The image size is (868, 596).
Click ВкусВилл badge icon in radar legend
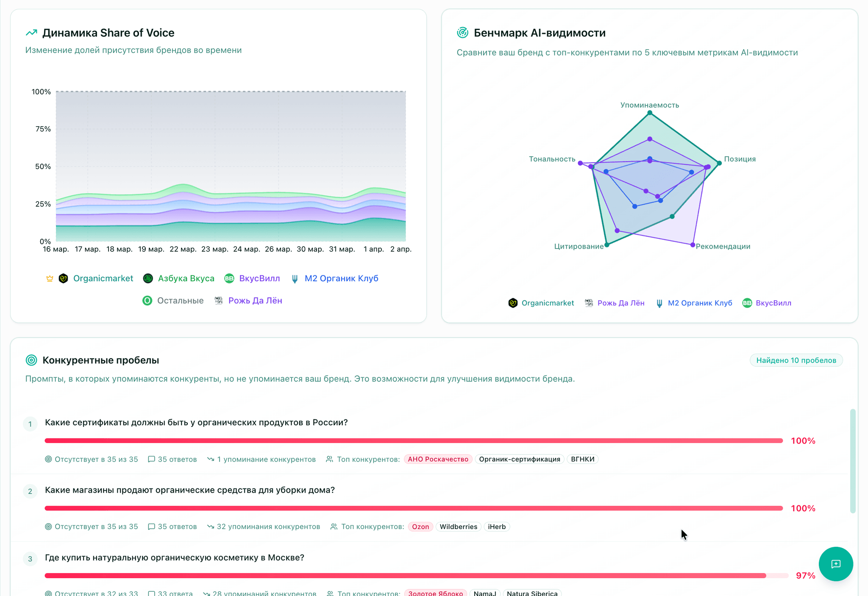click(747, 303)
